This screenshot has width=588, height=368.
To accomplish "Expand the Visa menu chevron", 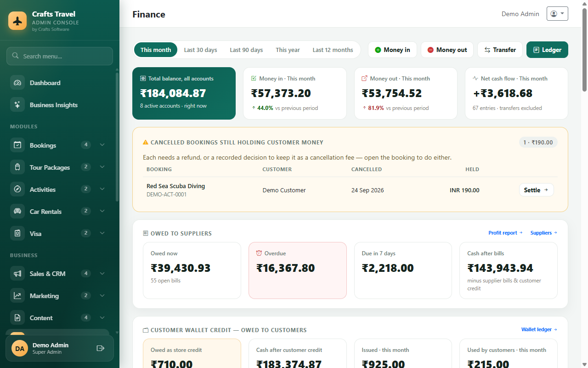I will point(102,233).
